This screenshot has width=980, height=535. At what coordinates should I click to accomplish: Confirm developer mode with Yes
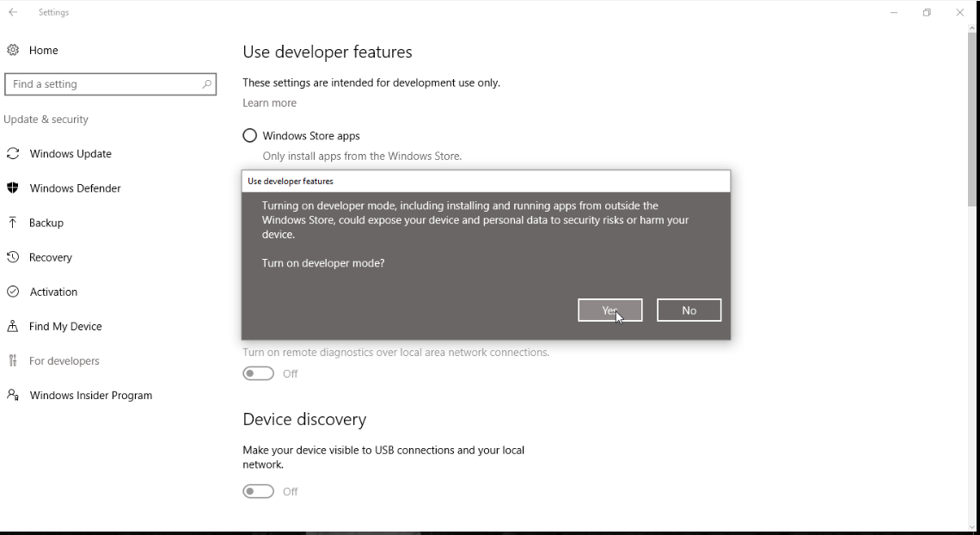point(610,310)
